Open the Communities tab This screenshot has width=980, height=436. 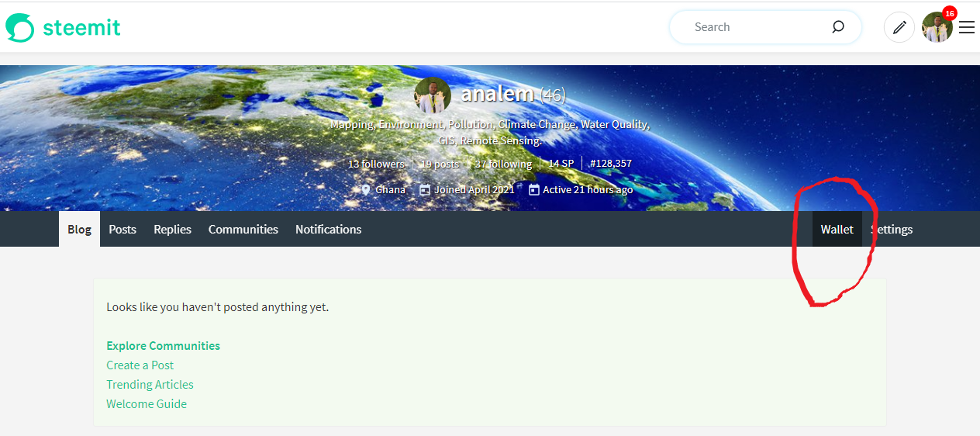click(x=243, y=229)
